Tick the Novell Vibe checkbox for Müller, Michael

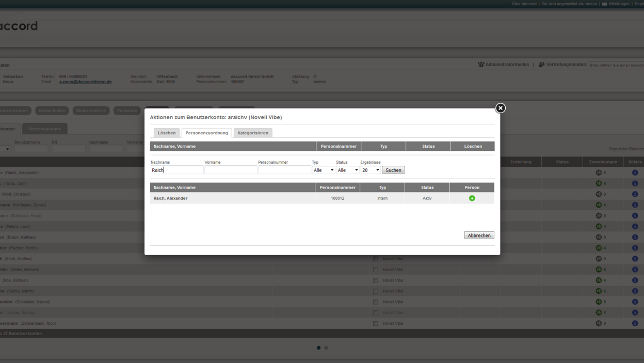376,270
